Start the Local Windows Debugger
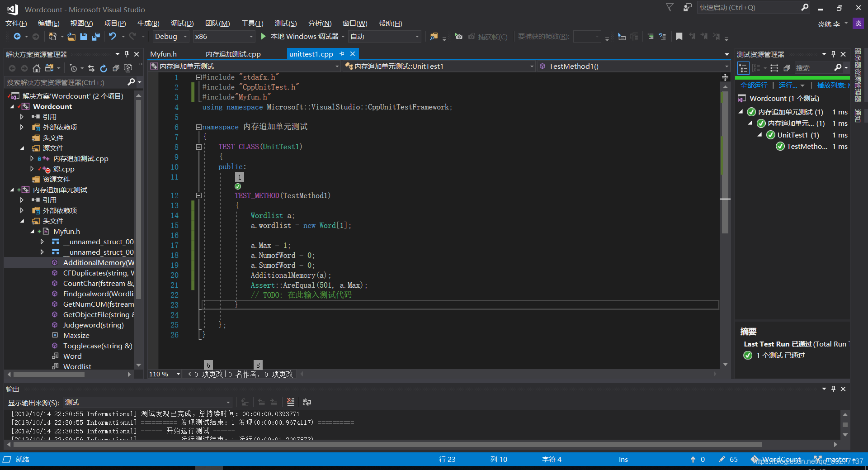 pos(300,36)
